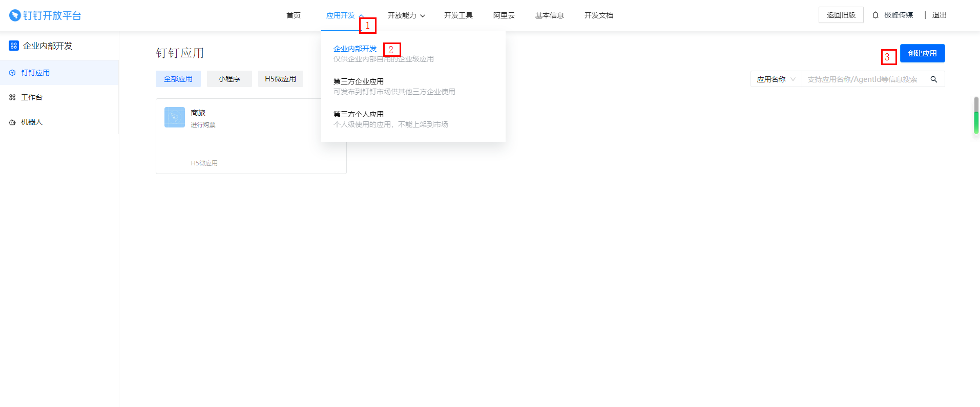Go to 阿里云 in the top navigation

pos(504,15)
